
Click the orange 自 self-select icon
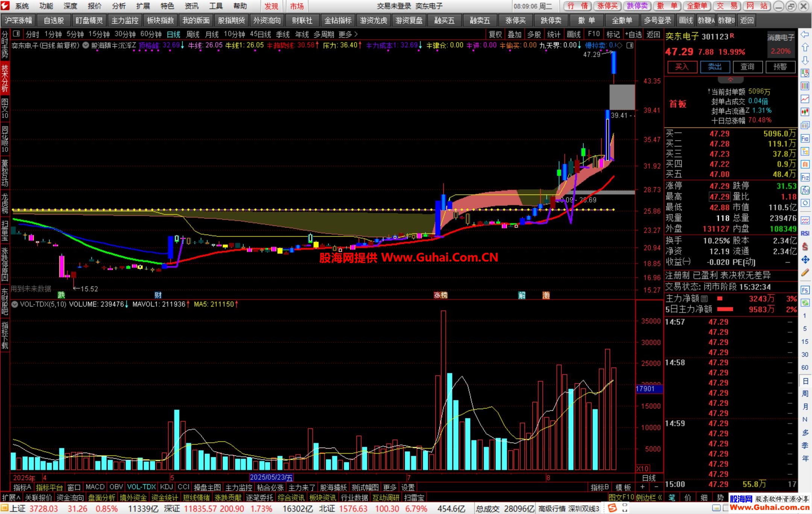click(805, 164)
